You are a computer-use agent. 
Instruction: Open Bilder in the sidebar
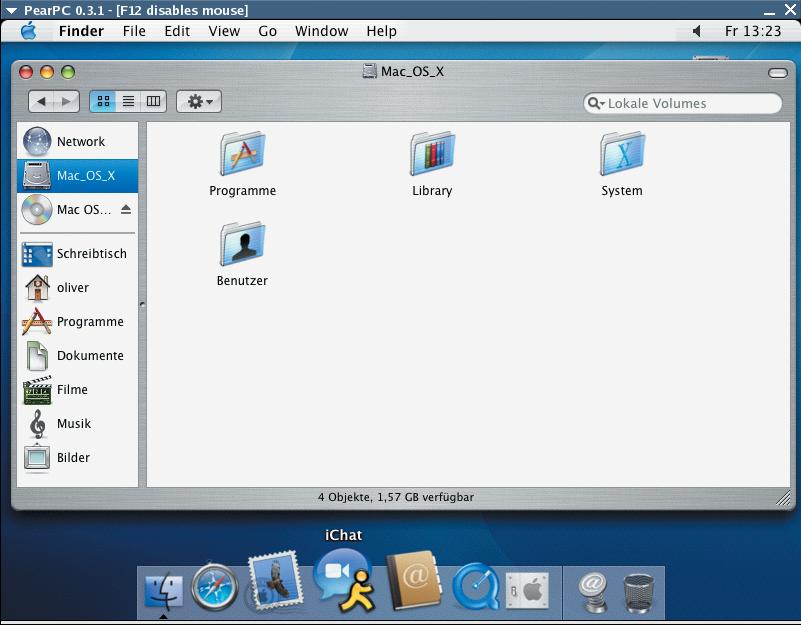click(78, 458)
